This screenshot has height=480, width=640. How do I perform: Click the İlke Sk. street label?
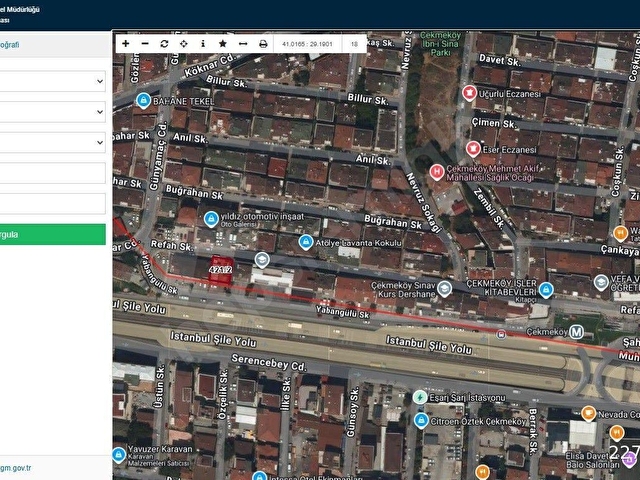click(286, 394)
